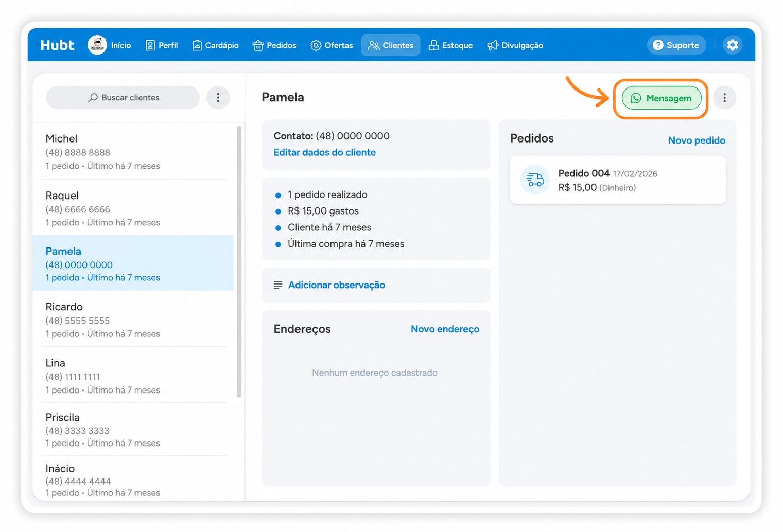Image resolution: width=783 pixels, height=532 pixels.
Task: Click the '1 pedido realizado' line
Action: point(327,194)
